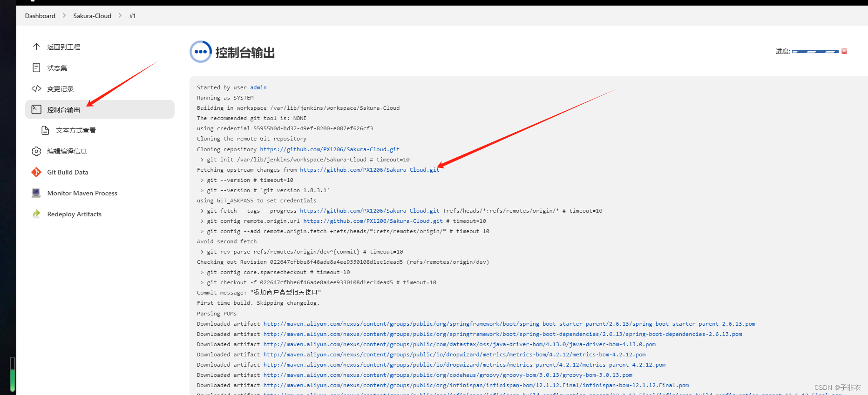Viewport: 868px width, 395px height.
Task: Open the groovy-bom-3.0.13.pom link
Action: (448, 375)
